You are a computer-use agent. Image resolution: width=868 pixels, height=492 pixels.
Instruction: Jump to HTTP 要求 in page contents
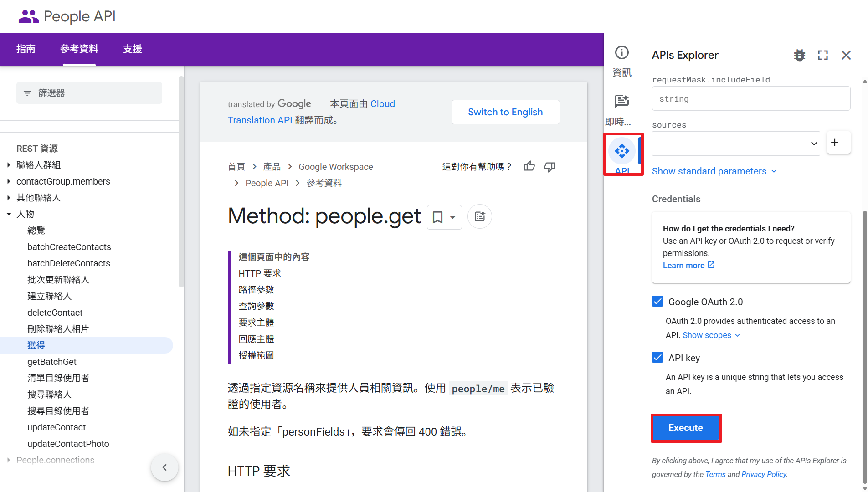click(x=260, y=273)
